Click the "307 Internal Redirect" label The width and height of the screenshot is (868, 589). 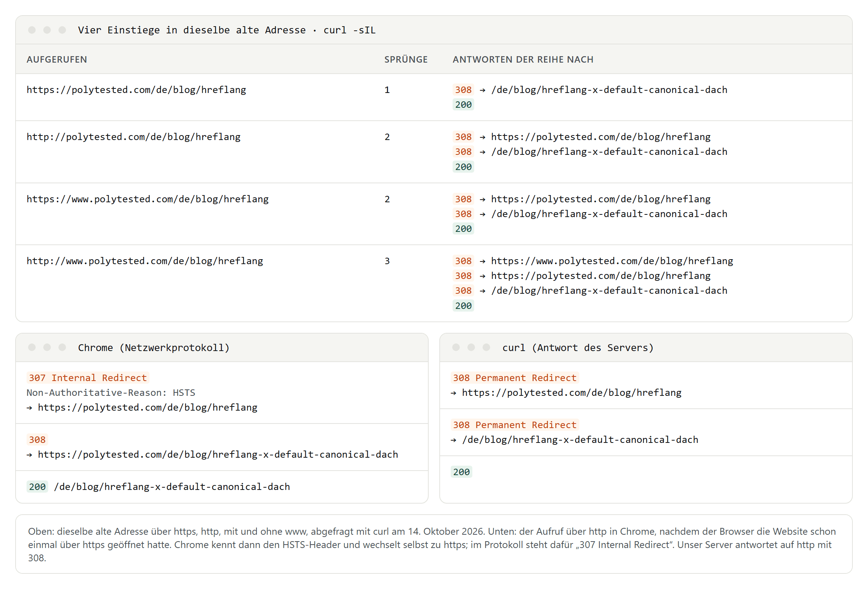click(88, 378)
